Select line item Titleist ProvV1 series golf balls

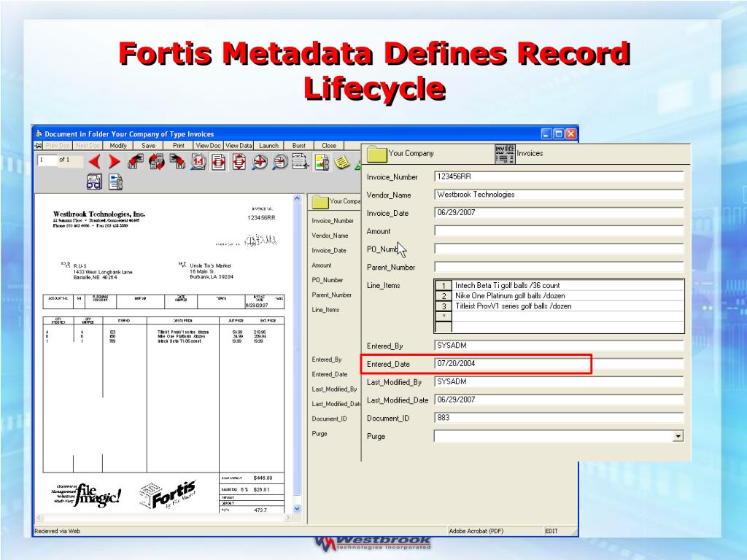tap(568, 307)
